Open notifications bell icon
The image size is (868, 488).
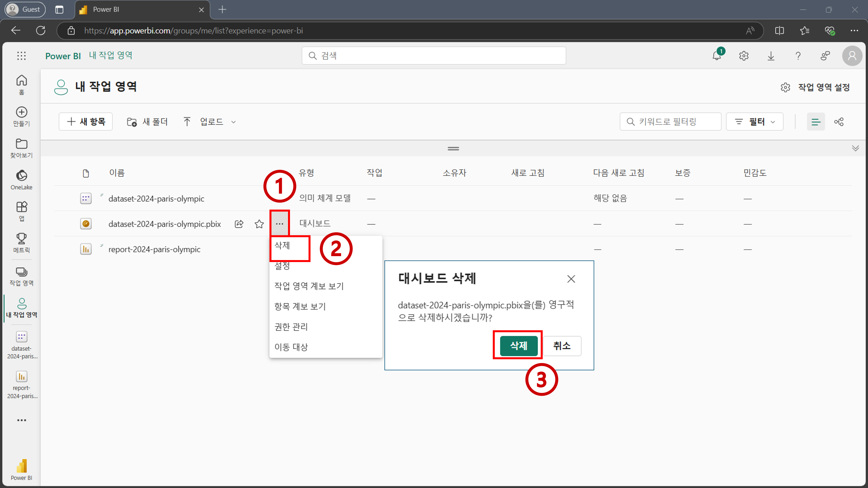tap(717, 56)
